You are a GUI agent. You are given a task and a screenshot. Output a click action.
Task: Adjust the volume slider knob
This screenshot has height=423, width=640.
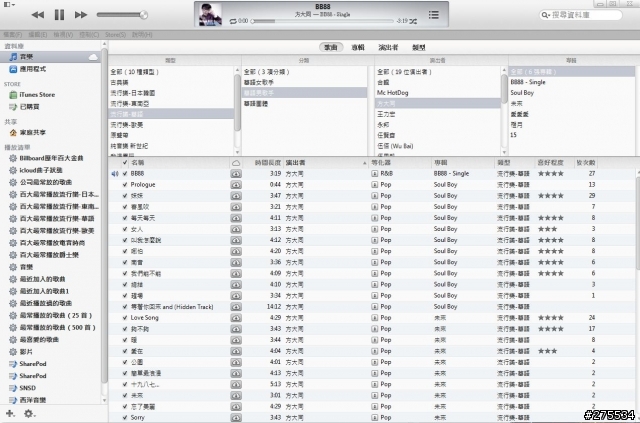(143, 15)
